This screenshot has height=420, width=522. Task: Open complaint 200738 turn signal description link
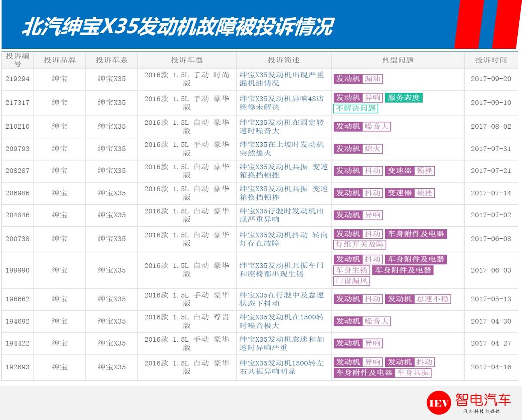[x=283, y=239]
